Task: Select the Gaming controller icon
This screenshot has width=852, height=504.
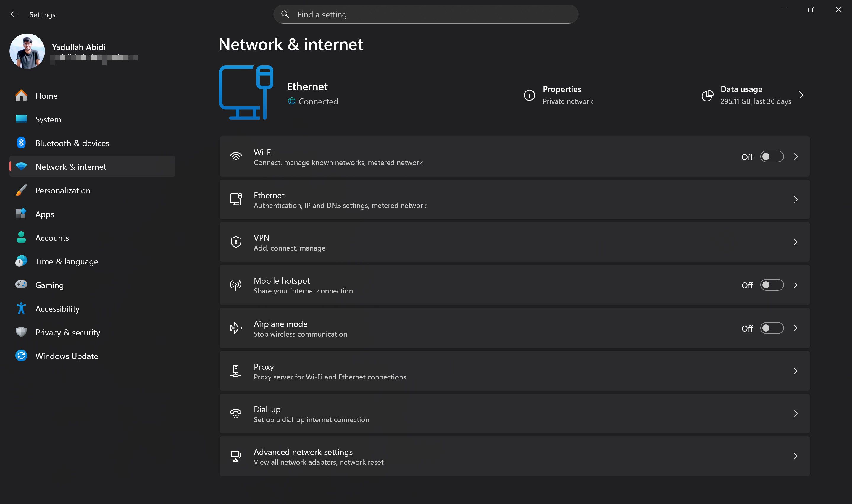Action: (21, 285)
